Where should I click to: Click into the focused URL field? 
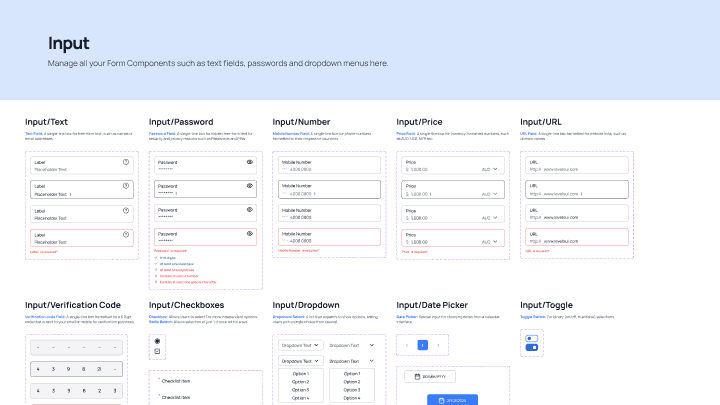(x=577, y=189)
